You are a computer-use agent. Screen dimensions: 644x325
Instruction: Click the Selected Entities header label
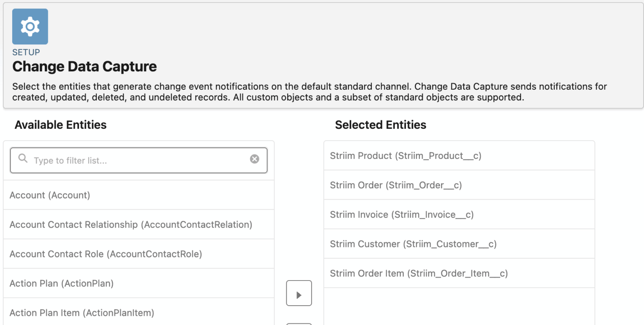380,125
